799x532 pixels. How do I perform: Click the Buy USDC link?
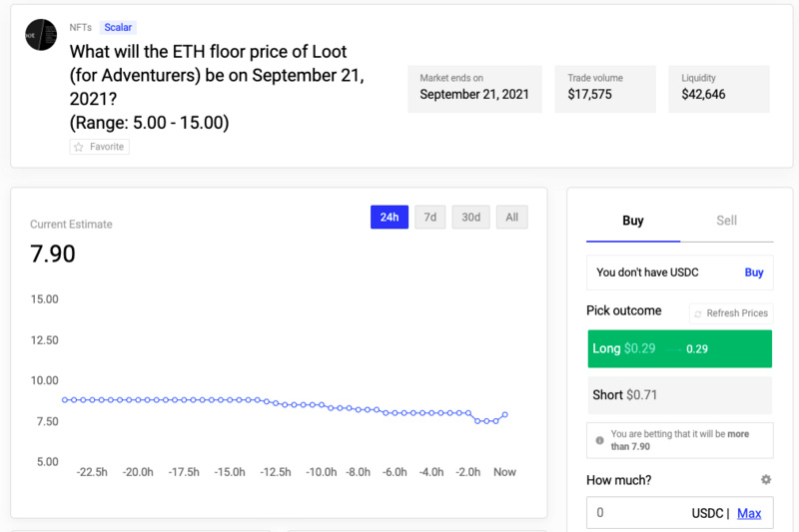click(x=754, y=272)
